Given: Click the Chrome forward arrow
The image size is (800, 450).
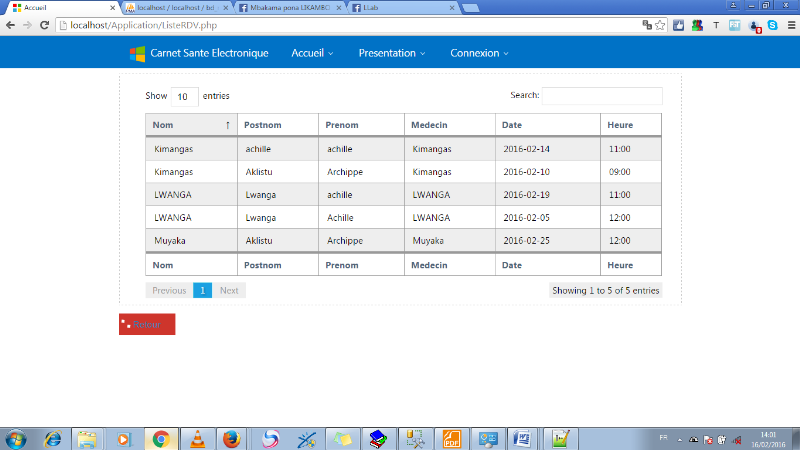Looking at the screenshot, I should pyautogui.click(x=27, y=25).
